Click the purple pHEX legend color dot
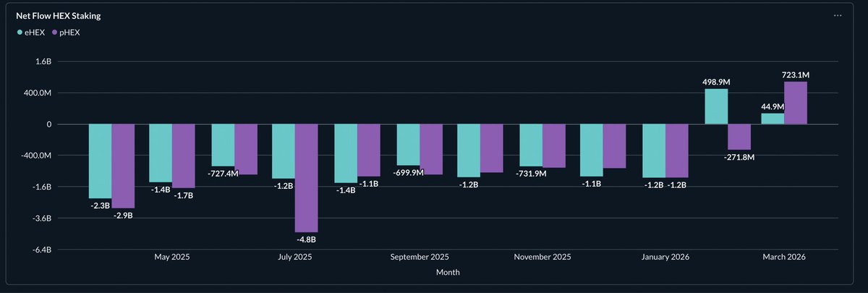This screenshot has width=868, height=293. [x=54, y=33]
